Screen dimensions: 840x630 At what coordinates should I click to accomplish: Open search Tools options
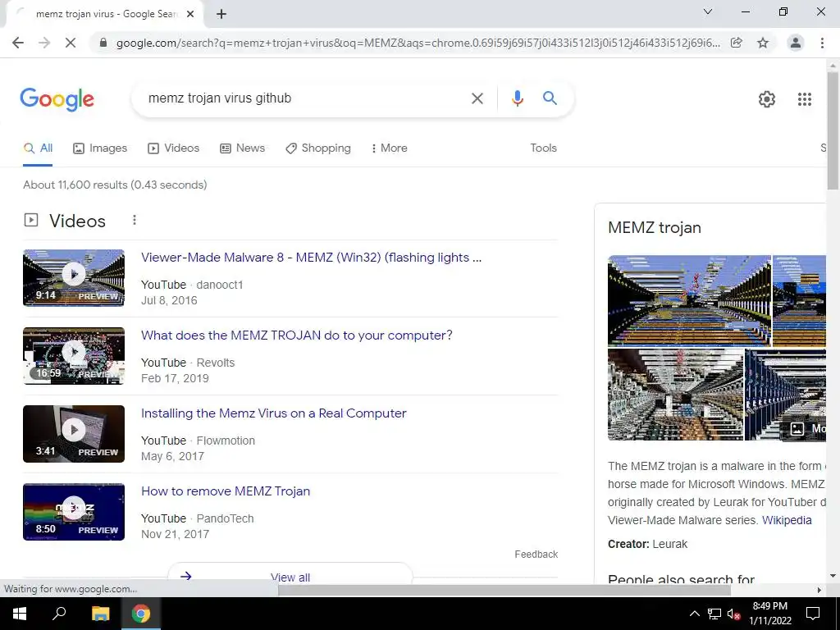(x=543, y=148)
